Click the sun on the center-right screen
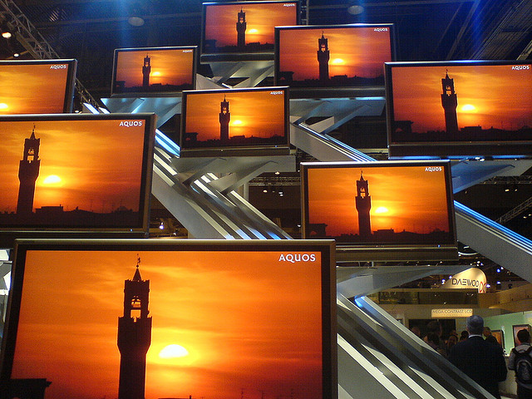 pos(382,209)
